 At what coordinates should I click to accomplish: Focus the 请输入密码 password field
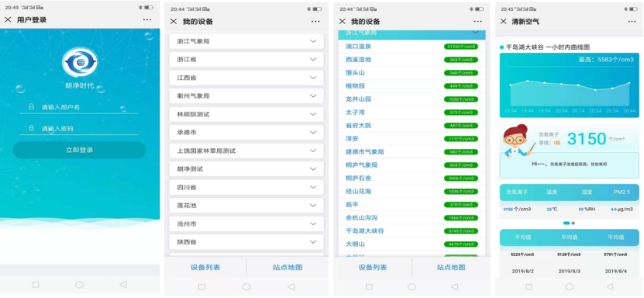tap(79, 128)
